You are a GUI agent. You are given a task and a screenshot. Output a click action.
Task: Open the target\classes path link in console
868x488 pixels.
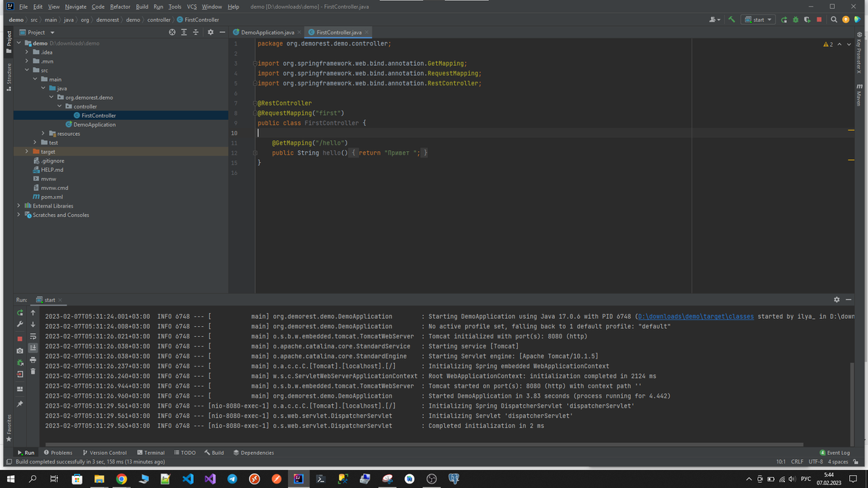tap(696, 317)
